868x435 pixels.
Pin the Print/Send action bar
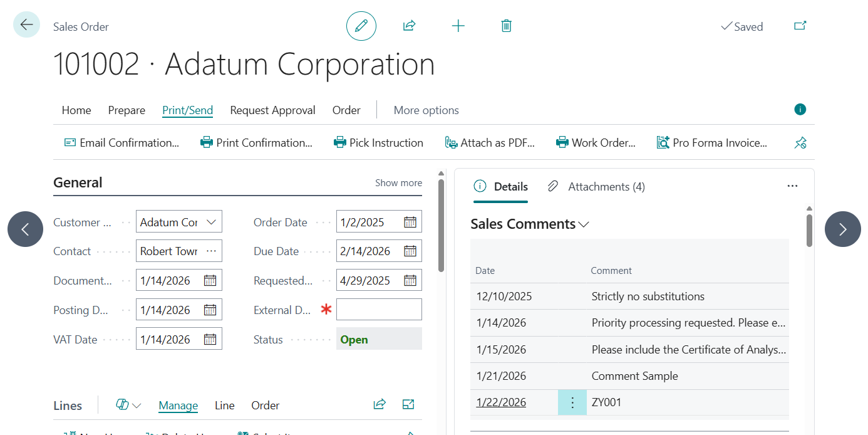(x=800, y=142)
